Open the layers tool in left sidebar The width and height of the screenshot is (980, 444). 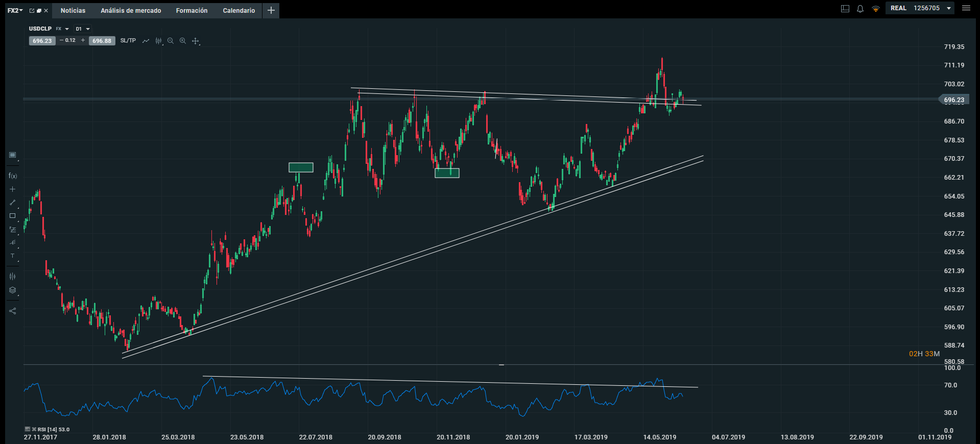[x=13, y=290]
